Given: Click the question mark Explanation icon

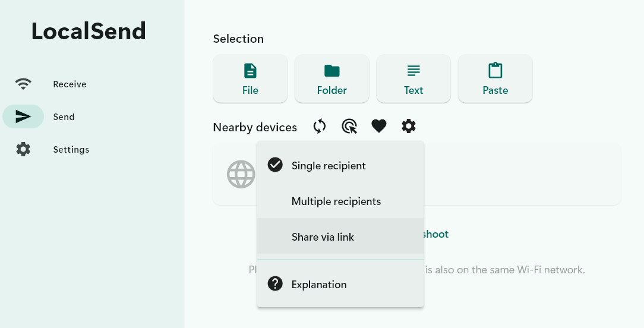Looking at the screenshot, I should click(x=275, y=284).
